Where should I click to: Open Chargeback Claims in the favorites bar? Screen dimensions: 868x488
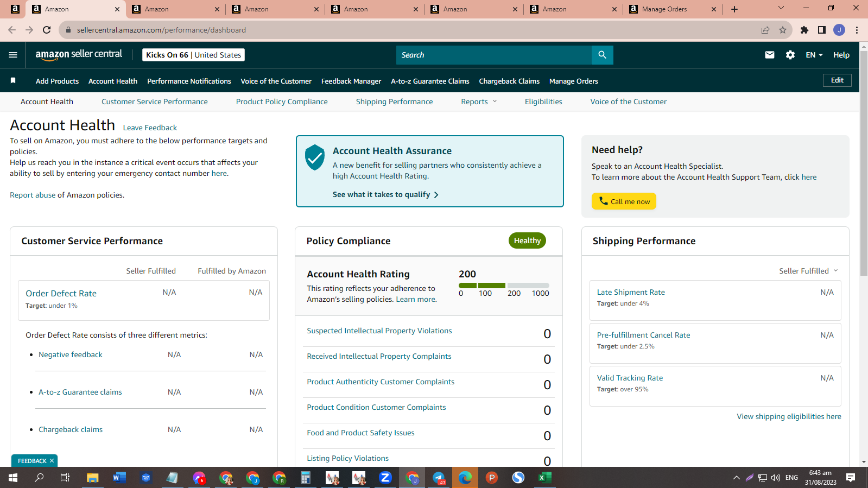pos(509,81)
